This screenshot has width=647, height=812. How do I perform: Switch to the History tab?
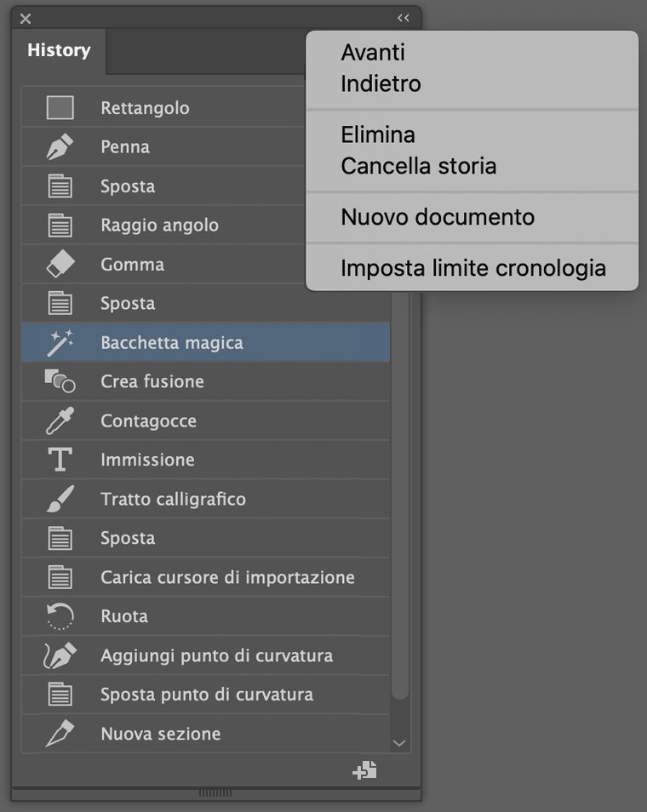coord(58,50)
